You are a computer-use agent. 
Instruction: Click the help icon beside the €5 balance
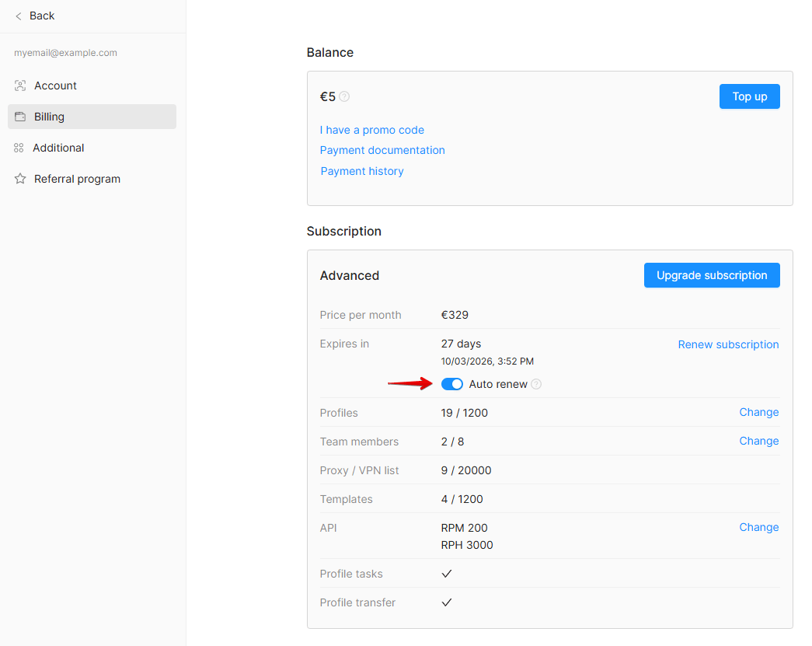(x=344, y=96)
